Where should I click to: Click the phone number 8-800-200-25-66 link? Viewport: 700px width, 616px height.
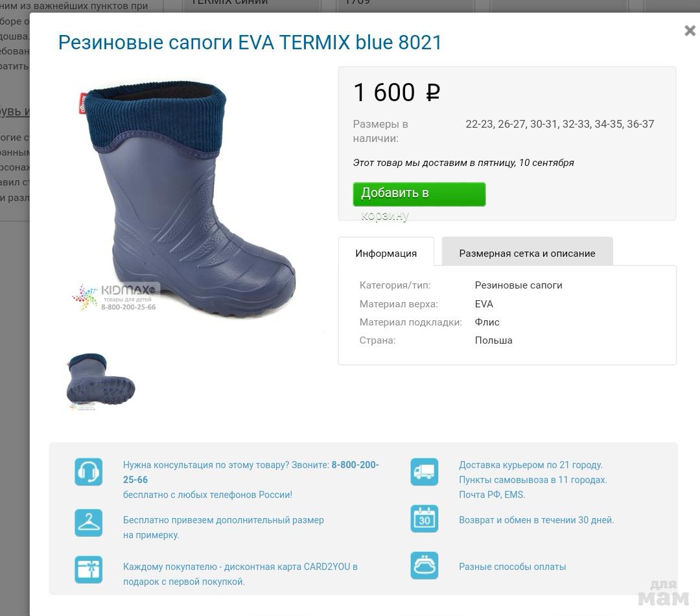click(x=251, y=472)
